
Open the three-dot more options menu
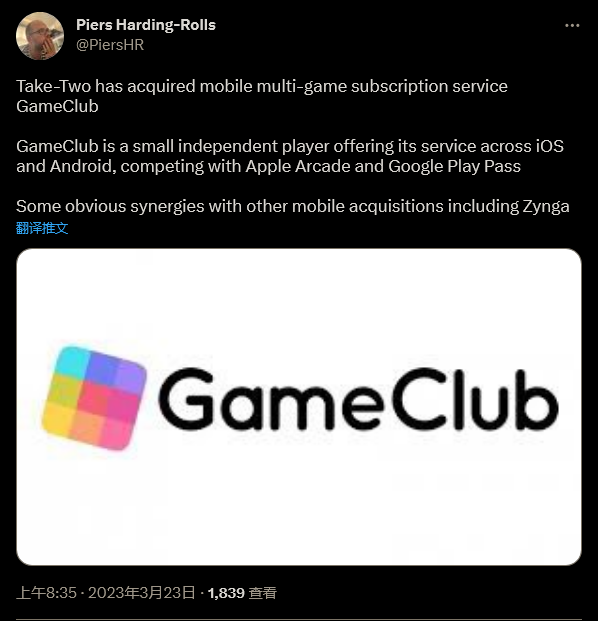[x=572, y=25]
